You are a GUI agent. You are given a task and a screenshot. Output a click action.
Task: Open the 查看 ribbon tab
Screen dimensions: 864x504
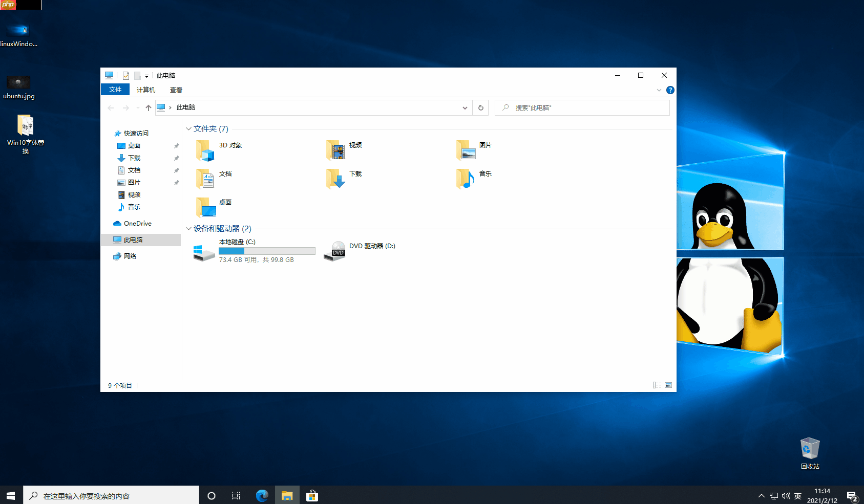(176, 90)
